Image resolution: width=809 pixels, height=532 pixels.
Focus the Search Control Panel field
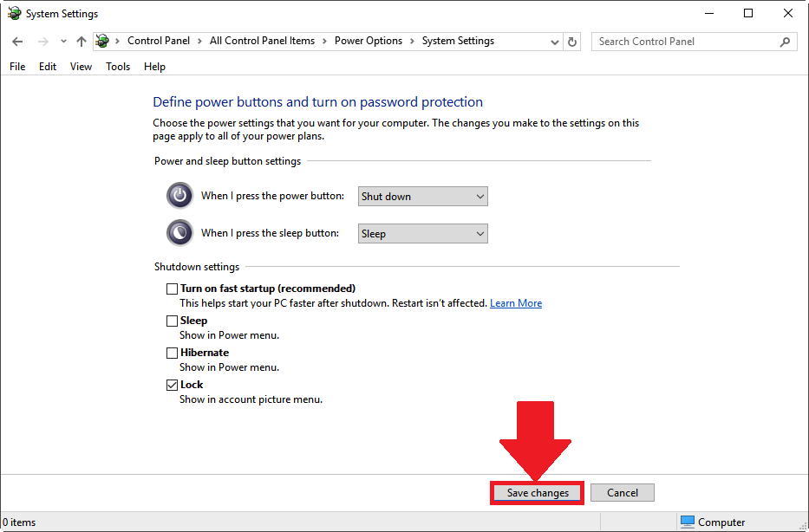685,42
